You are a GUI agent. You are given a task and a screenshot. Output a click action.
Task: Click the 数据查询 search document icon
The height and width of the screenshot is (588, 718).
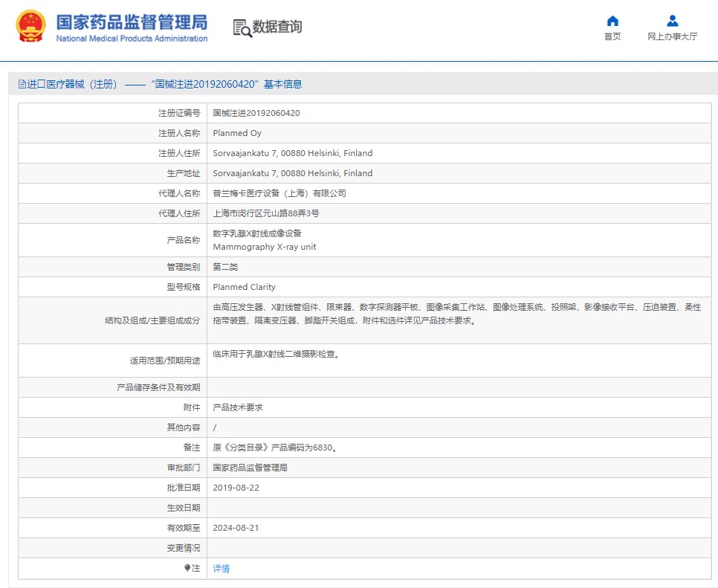pos(242,28)
